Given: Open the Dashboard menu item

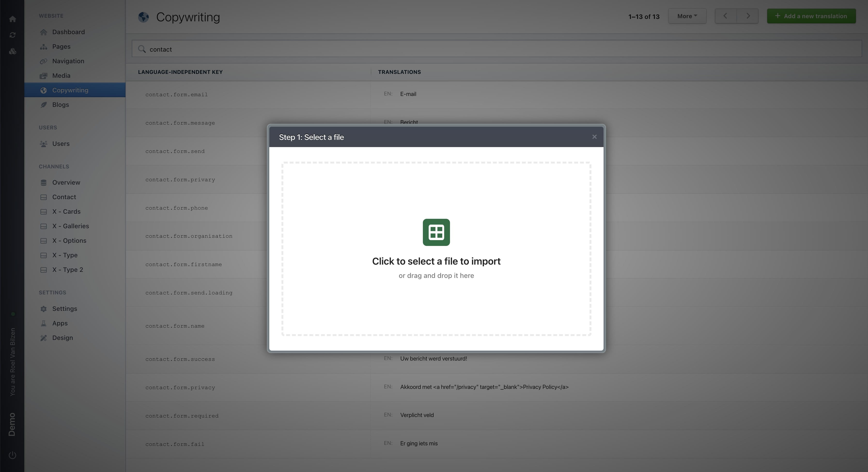Looking at the screenshot, I should point(68,32).
